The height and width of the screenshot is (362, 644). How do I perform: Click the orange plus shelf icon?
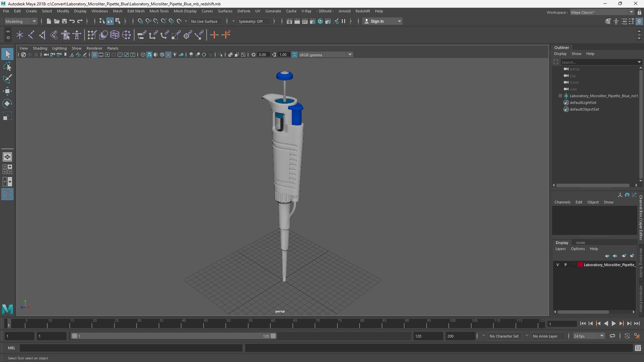(214, 35)
